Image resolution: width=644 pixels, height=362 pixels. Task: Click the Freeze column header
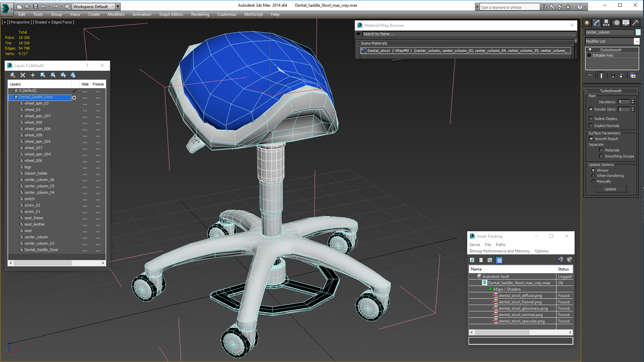pos(98,84)
